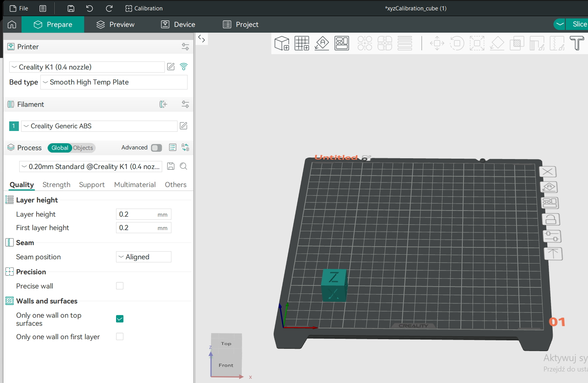Enable the Precise wall checkbox
This screenshot has width=588, height=383.
point(120,286)
